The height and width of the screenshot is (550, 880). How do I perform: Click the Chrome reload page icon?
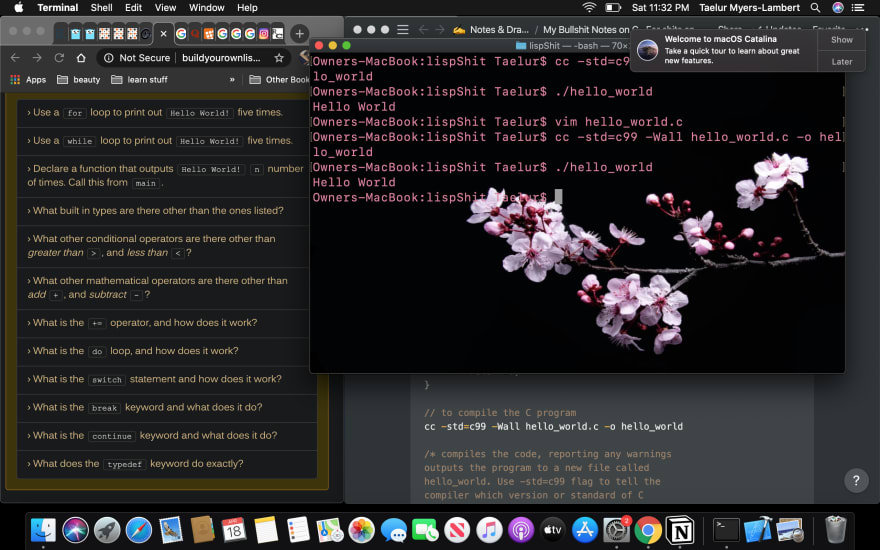(59, 58)
